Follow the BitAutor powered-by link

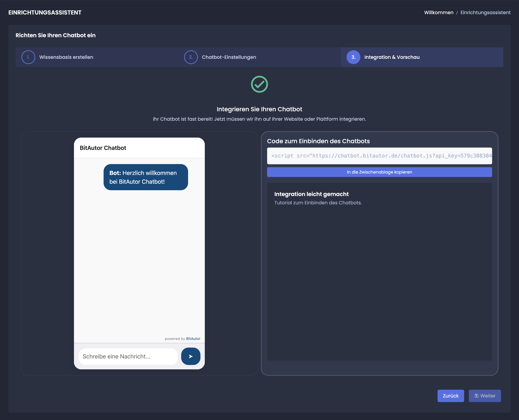pos(193,339)
